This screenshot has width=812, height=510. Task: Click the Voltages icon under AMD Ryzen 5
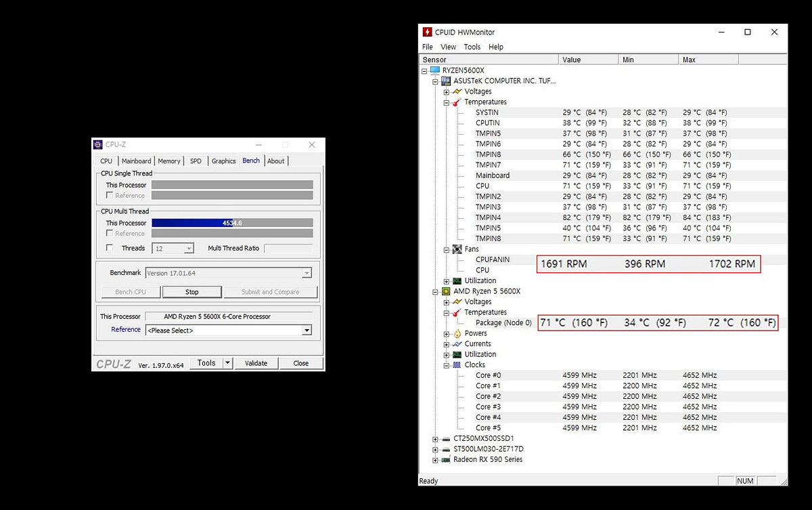click(457, 301)
